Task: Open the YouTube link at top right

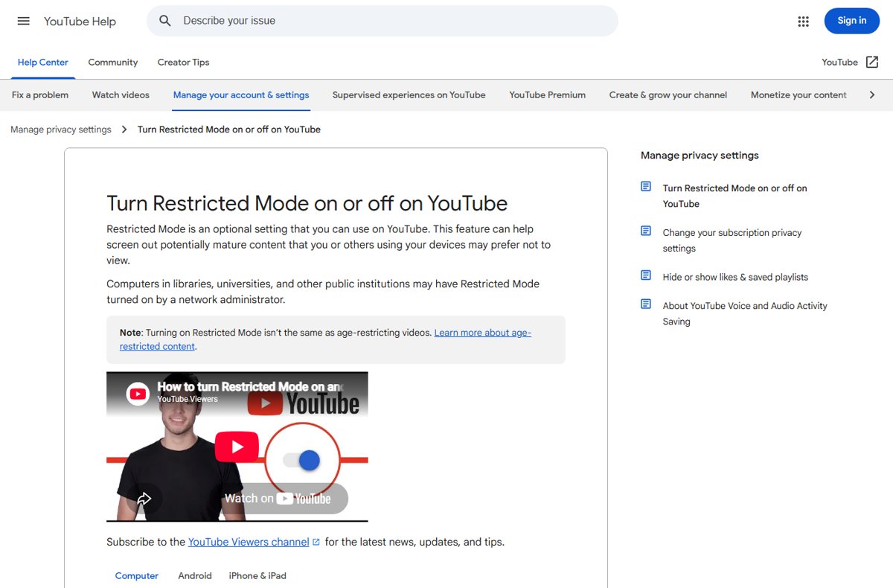Action: pyautogui.click(x=840, y=63)
